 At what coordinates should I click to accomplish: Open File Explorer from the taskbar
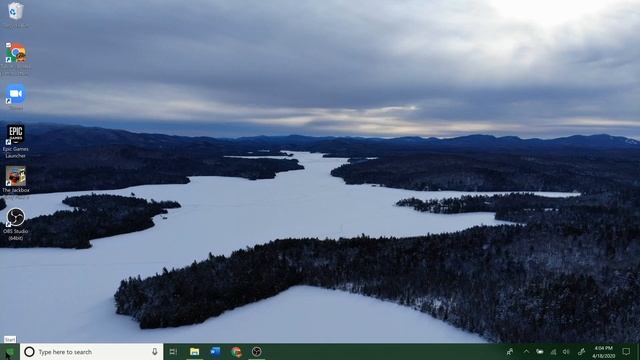[x=195, y=352]
